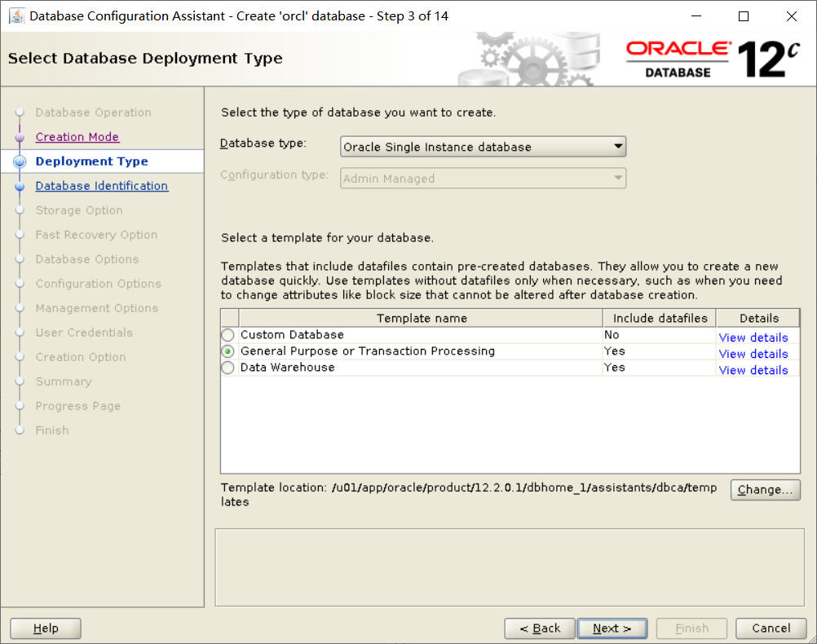
Task: Click the Change button for template location
Action: pyautogui.click(x=765, y=489)
